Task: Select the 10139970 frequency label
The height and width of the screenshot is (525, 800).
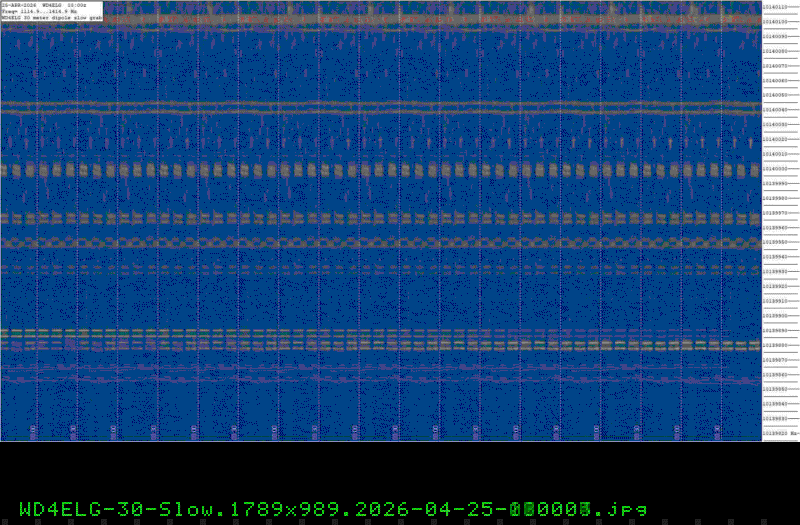Action: click(774, 213)
